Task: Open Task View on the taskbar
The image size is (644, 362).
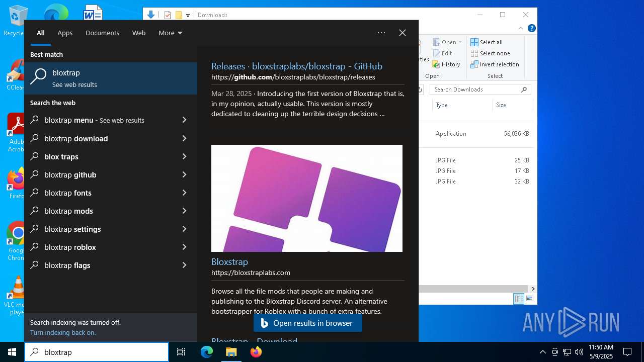Action: tap(181, 352)
